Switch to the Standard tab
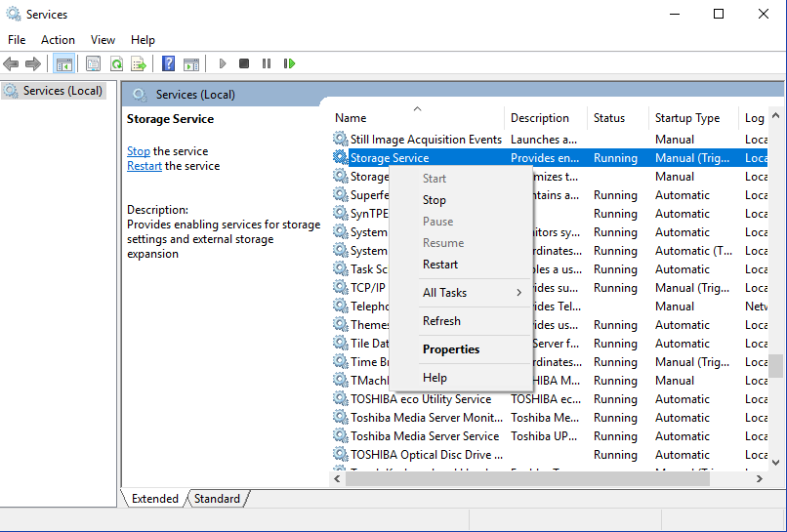The width and height of the screenshot is (787, 532). [x=217, y=499]
